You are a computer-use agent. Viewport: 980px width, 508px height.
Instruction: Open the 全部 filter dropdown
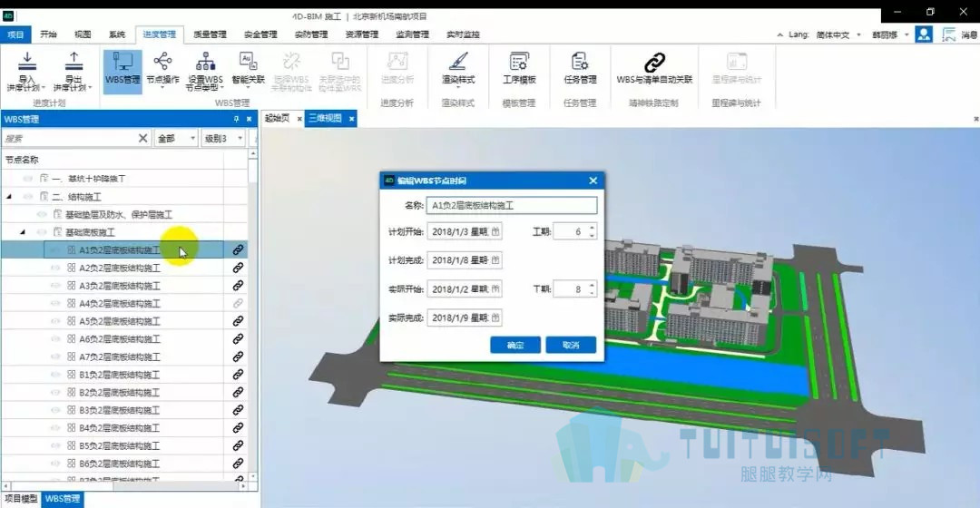(x=176, y=138)
